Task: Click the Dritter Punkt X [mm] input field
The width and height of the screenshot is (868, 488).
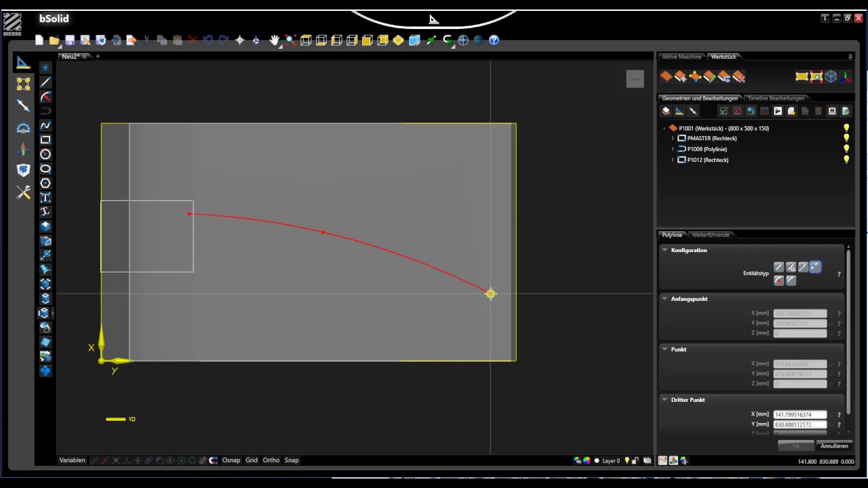Action: point(800,415)
